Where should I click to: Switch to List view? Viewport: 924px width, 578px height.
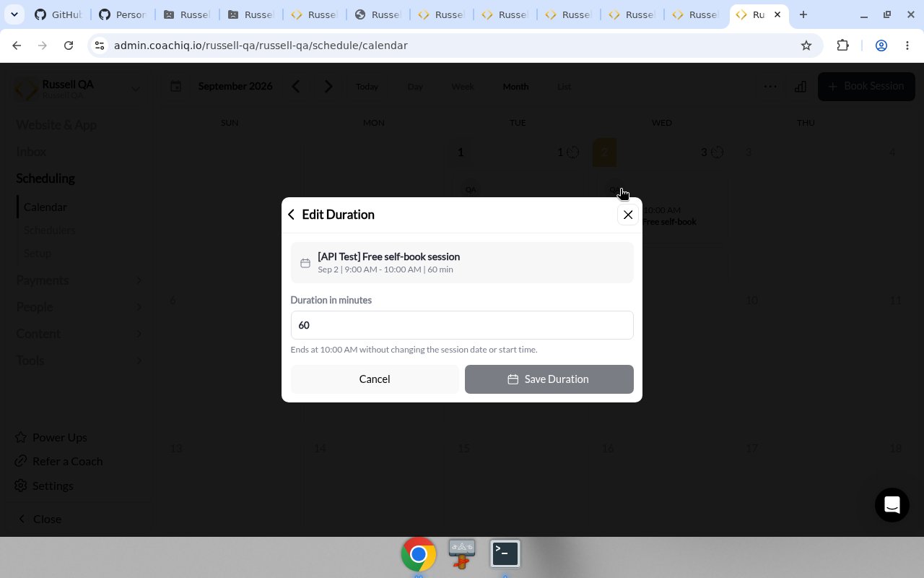(564, 87)
